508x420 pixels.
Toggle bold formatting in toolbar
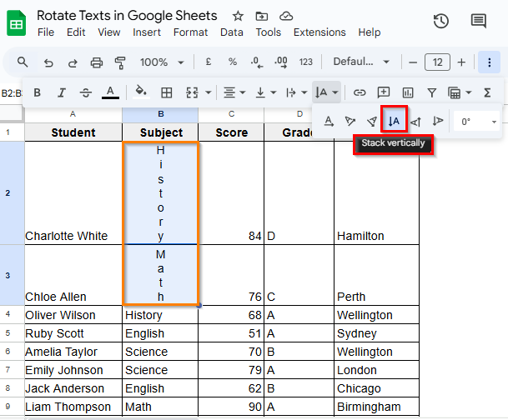pyautogui.click(x=37, y=92)
